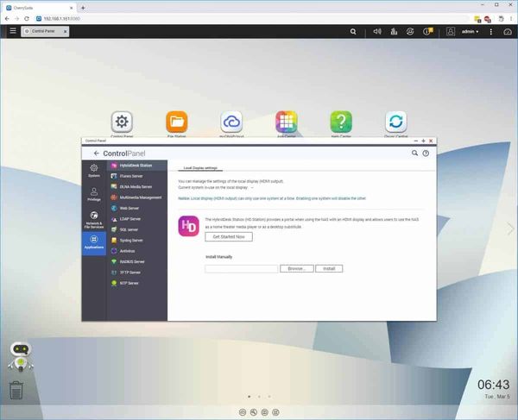Viewport: 518px width, 420px height.
Task: Launch File Station from the desktop
Action: [x=177, y=122]
